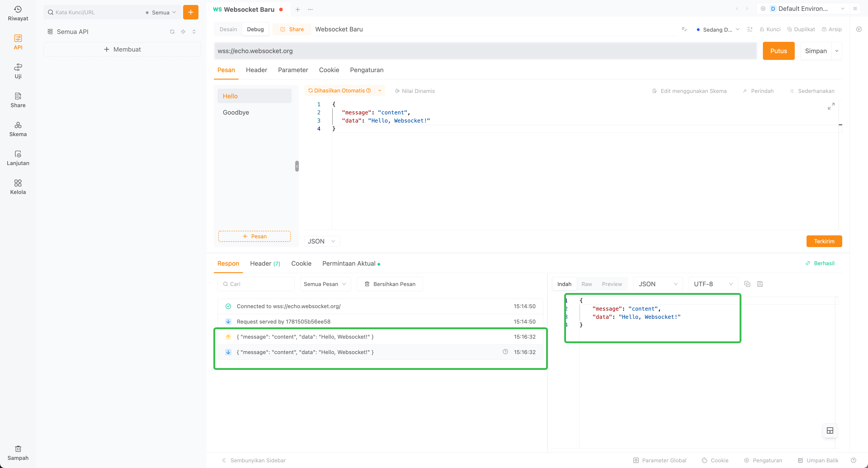Click the info icon on received message
Image resolution: width=868 pixels, height=468 pixels.
click(505, 352)
